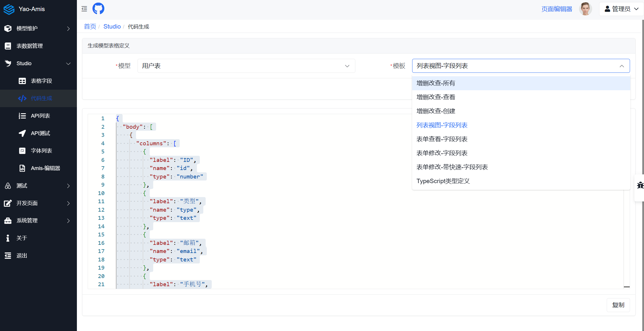Collapse sidebar with the fold menu icon

[84, 9]
